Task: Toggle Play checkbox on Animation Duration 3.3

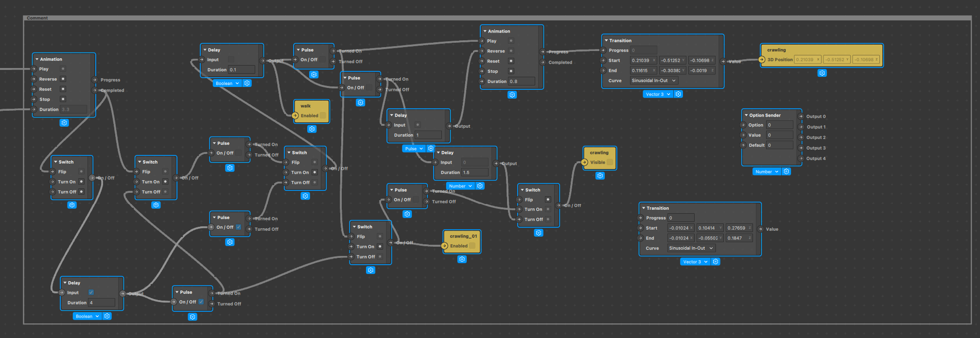Action: pos(63,69)
